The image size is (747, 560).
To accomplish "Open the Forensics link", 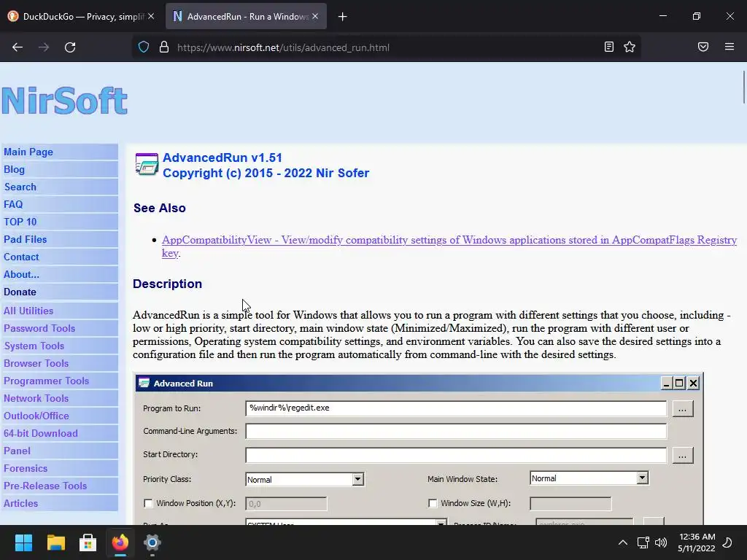I will pos(26,469).
